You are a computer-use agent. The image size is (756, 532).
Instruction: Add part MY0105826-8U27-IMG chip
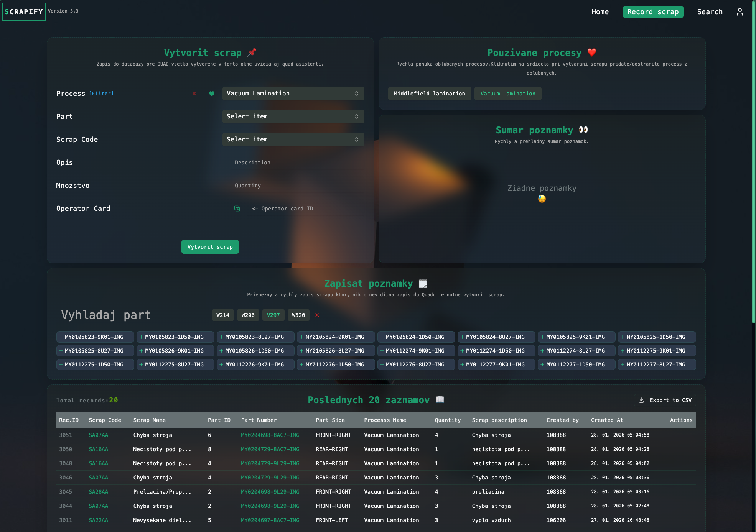click(336, 351)
